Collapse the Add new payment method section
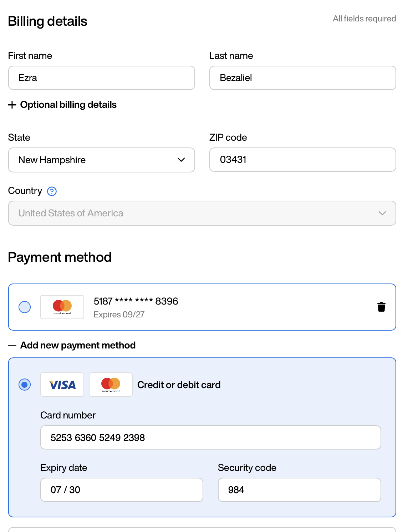 click(x=72, y=345)
